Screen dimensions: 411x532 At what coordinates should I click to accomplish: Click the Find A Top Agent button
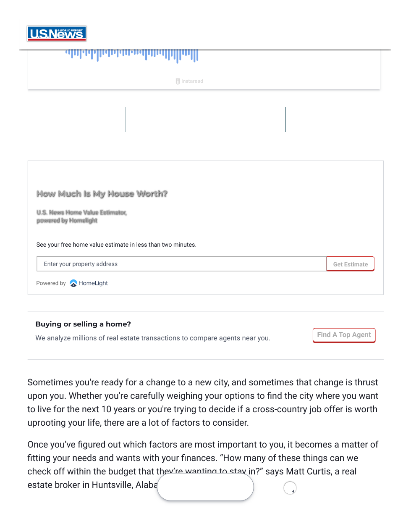point(344,335)
